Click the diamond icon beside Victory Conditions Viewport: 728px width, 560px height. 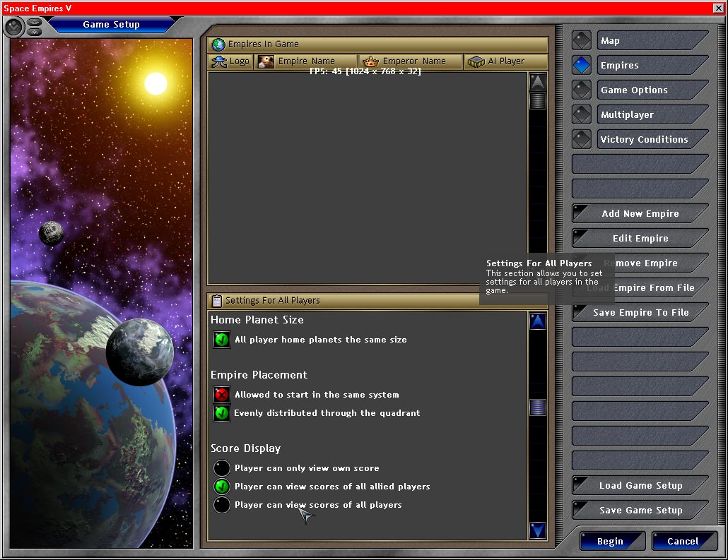coord(581,140)
